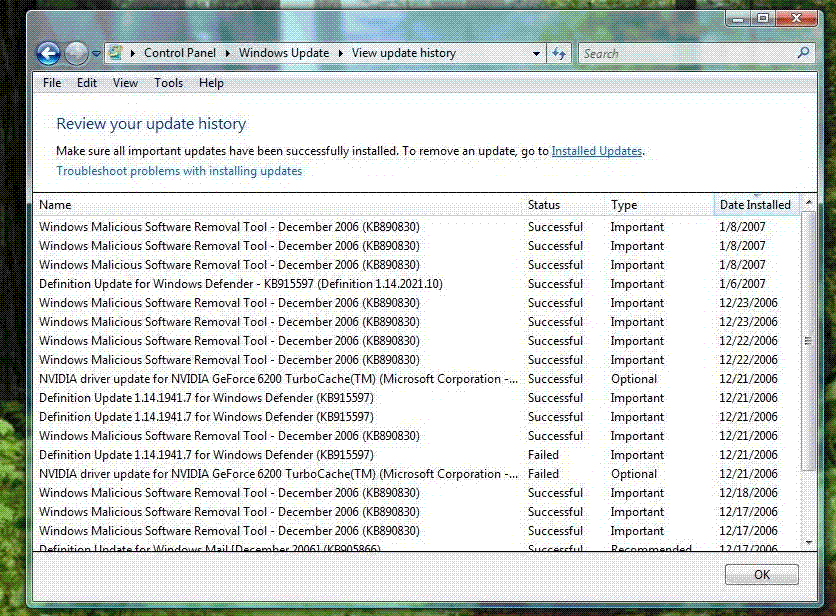Click scrollbar down arrow
The height and width of the screenshot is (616, 836).
click(808, 542)
